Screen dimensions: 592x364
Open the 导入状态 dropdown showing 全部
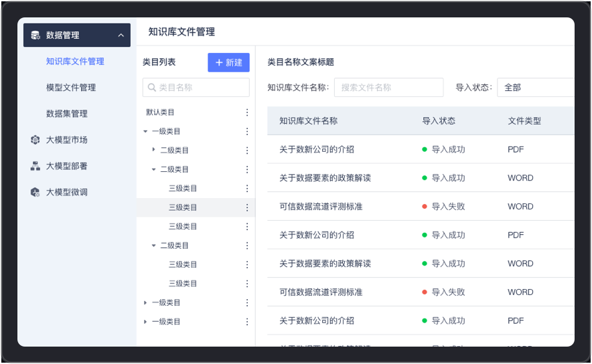(536, 88)
